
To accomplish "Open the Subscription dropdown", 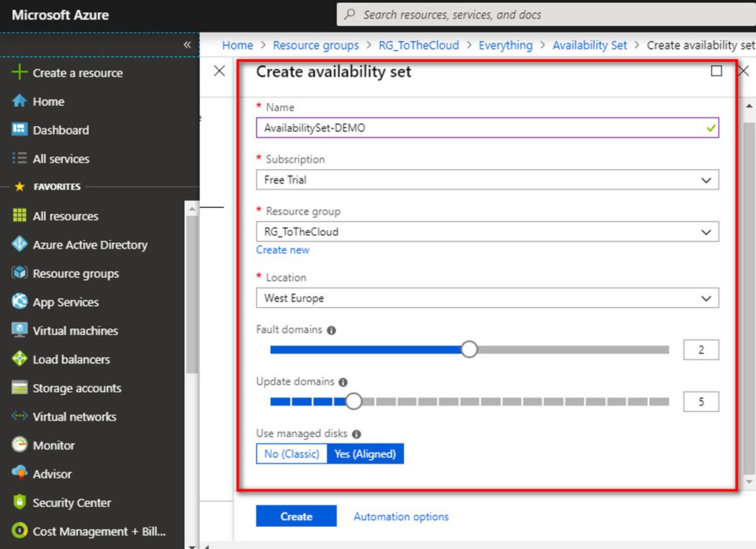I will (487, 180).
